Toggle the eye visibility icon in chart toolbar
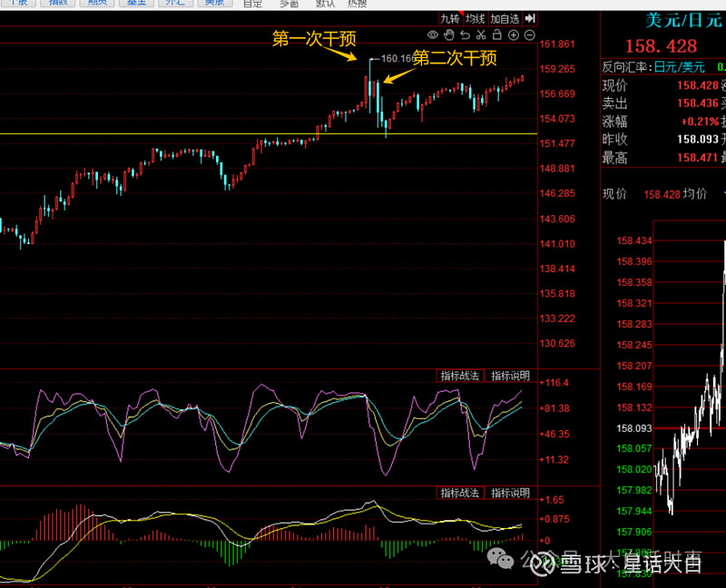The width and height of the screenshot is (726, 588). (433, 35)
